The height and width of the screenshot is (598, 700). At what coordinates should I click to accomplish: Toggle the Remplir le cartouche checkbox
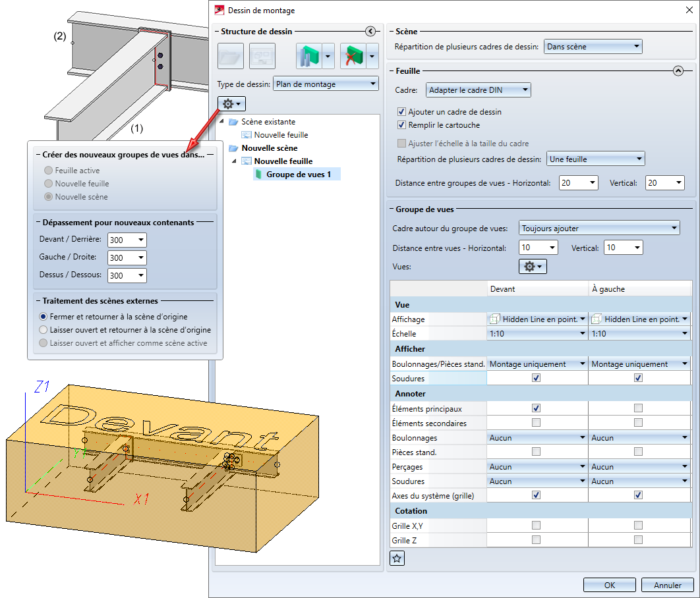402,125
